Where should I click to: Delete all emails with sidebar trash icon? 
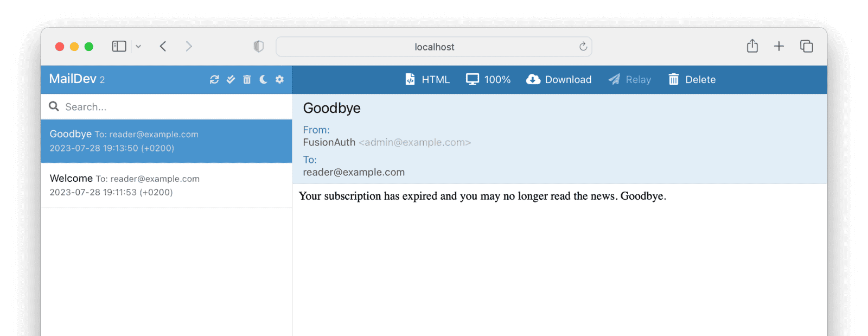(x=247, y=80)
